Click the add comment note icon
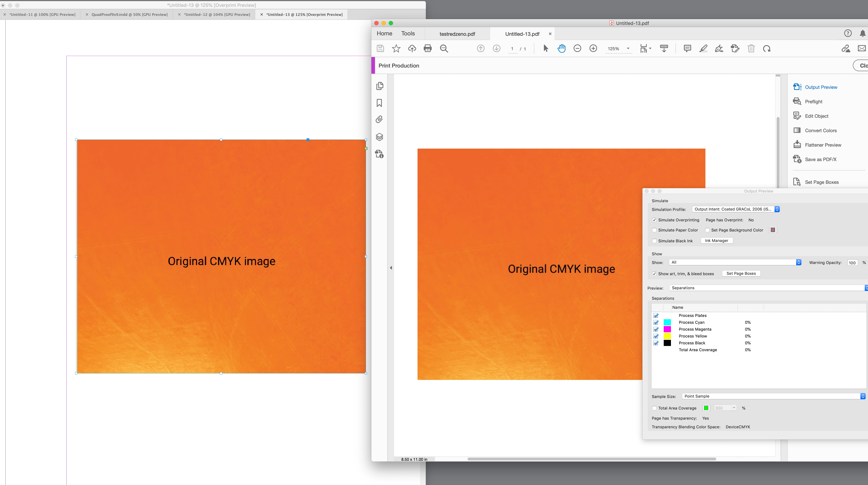This screenshot has width=868, height=485. [687, 49]
